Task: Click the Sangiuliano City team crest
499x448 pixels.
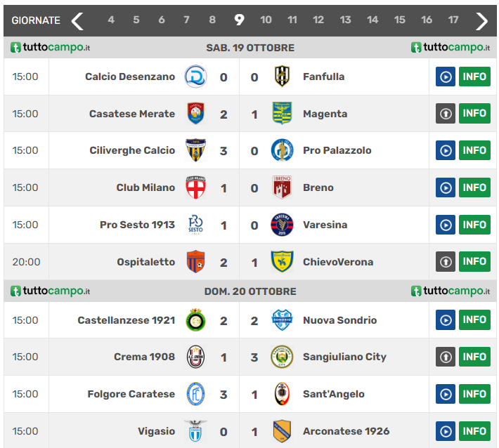Action: click(x=282, y=357)
